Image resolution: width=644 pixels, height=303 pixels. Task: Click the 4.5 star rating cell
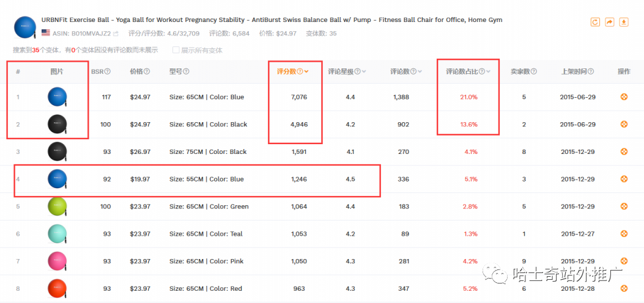[350, 179]
